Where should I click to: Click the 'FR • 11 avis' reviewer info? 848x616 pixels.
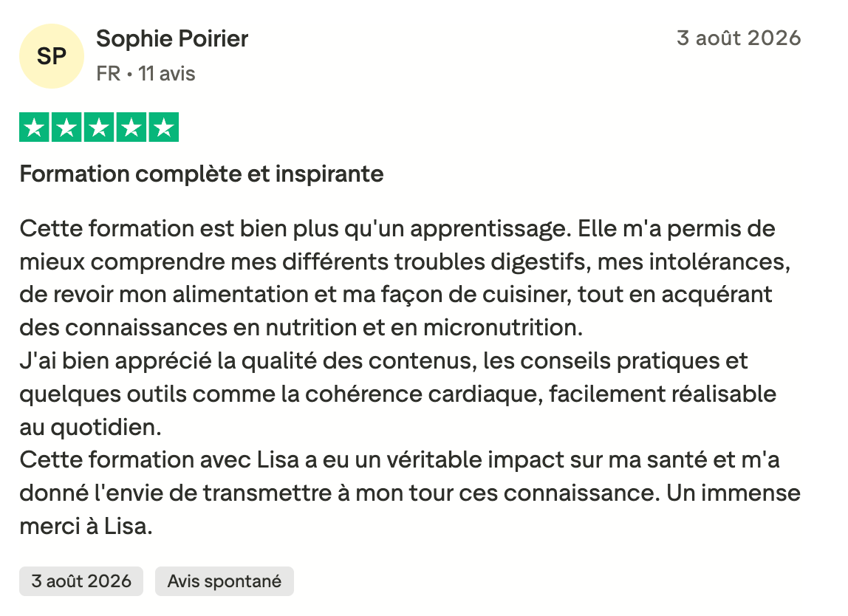point(146,74)
